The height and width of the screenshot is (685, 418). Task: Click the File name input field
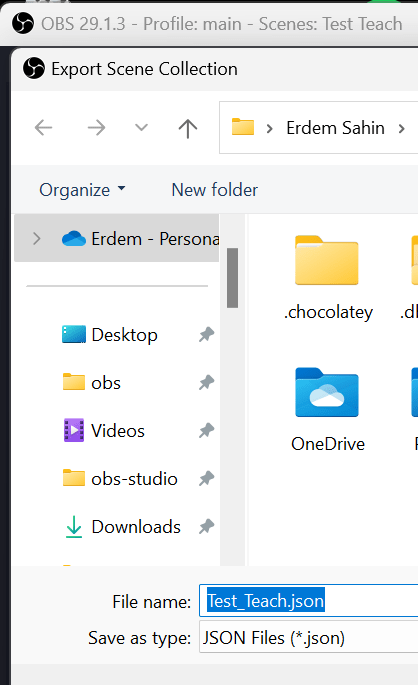point(308,601)
